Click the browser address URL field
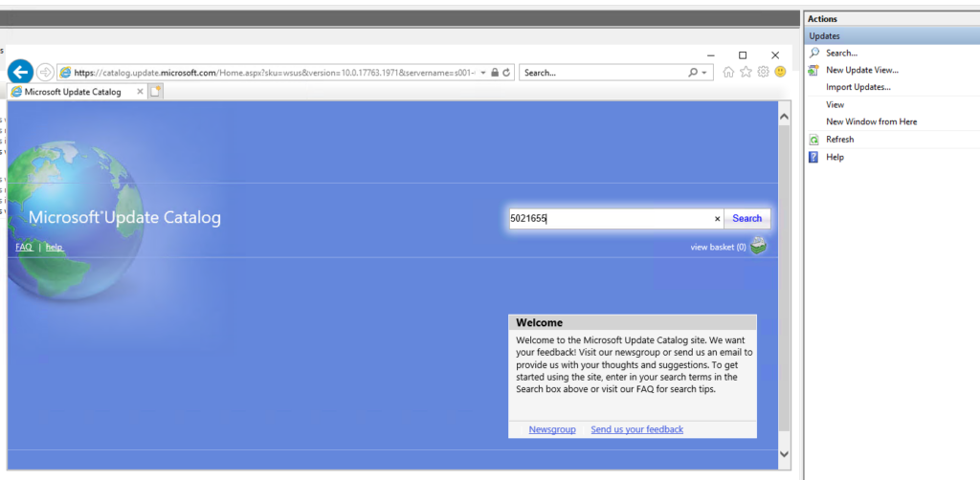 point(275,73)
